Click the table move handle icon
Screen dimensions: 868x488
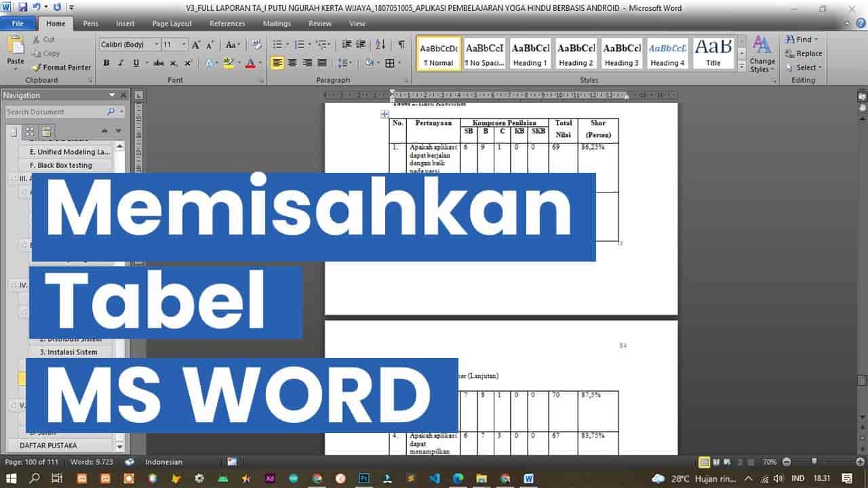tap(384, 115)
